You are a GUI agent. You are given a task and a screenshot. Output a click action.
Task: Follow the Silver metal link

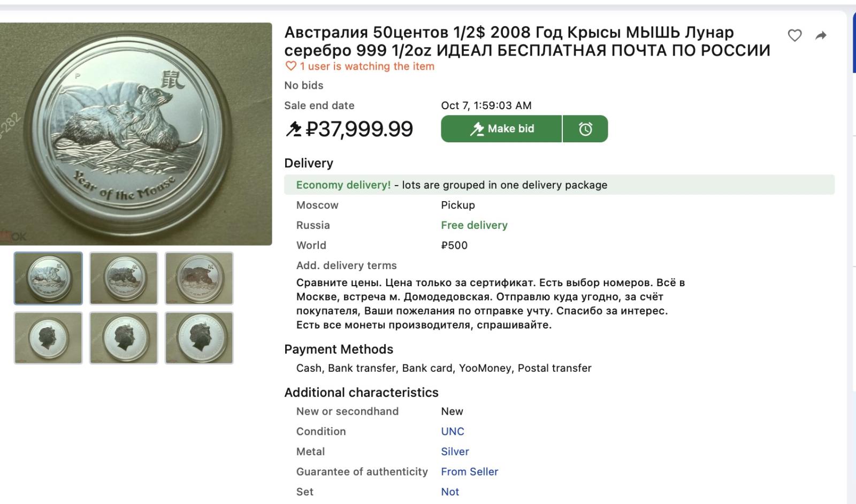[x=455, y=452]
